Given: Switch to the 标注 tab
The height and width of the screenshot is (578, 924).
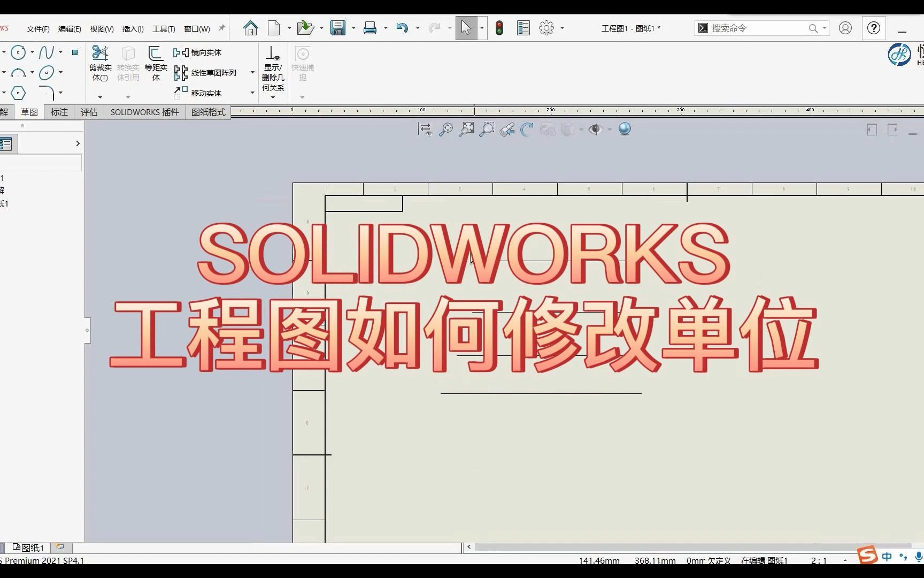Looking at the screenshot, I should (x=59, y=112).
